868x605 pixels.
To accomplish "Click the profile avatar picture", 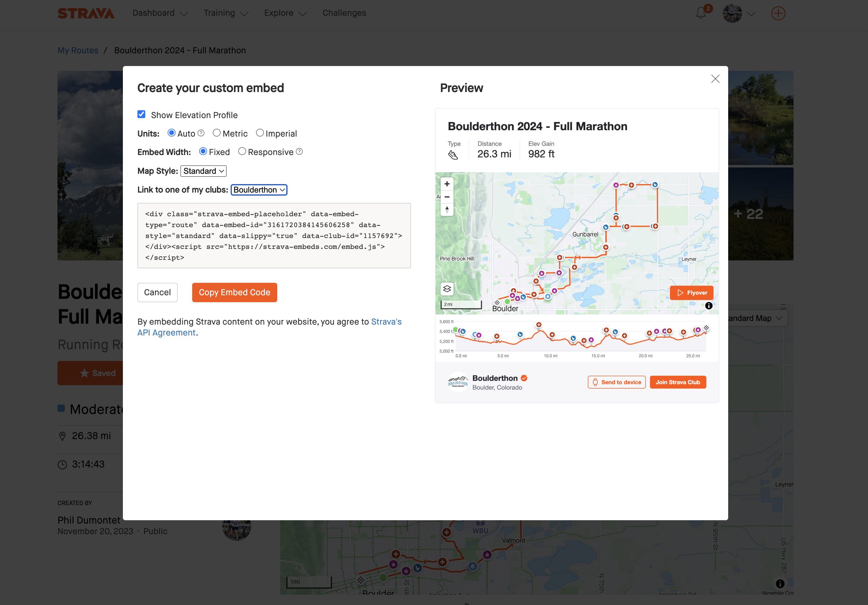I will 732,13.
